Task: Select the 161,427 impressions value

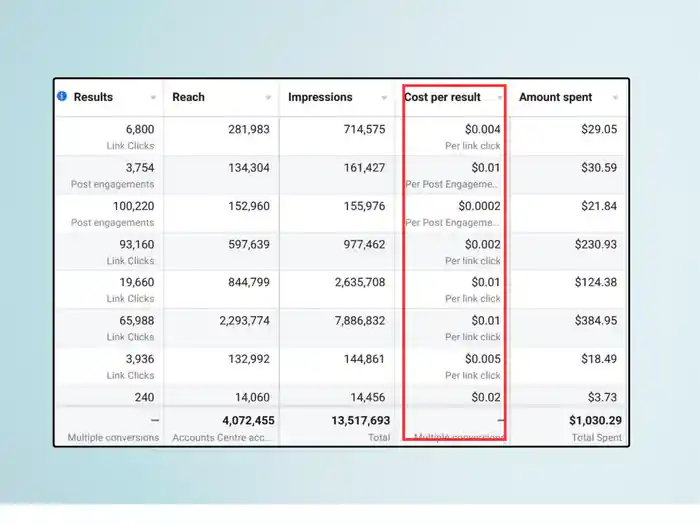Action: (364, 168)
